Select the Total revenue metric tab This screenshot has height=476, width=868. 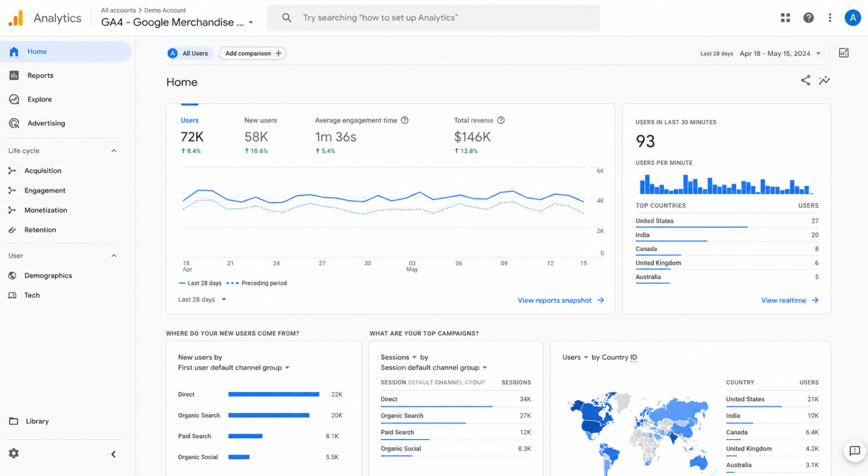point(479,136)
